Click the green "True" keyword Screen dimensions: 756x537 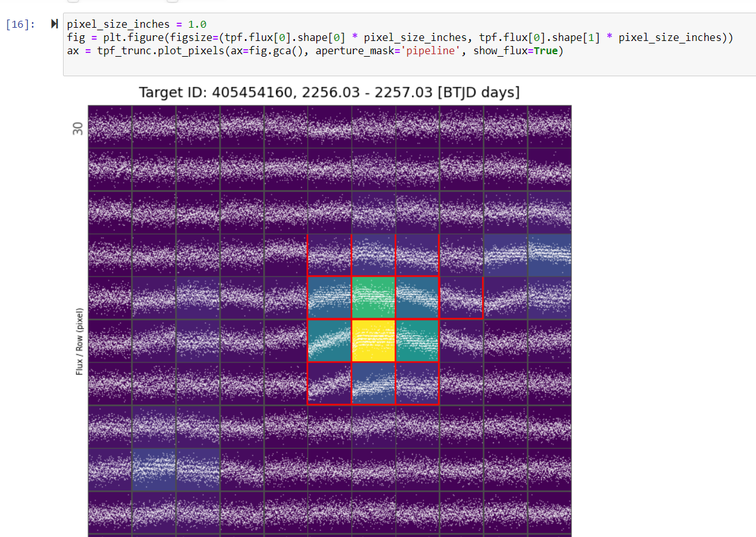pyautogui.click(x=546, y=51)
